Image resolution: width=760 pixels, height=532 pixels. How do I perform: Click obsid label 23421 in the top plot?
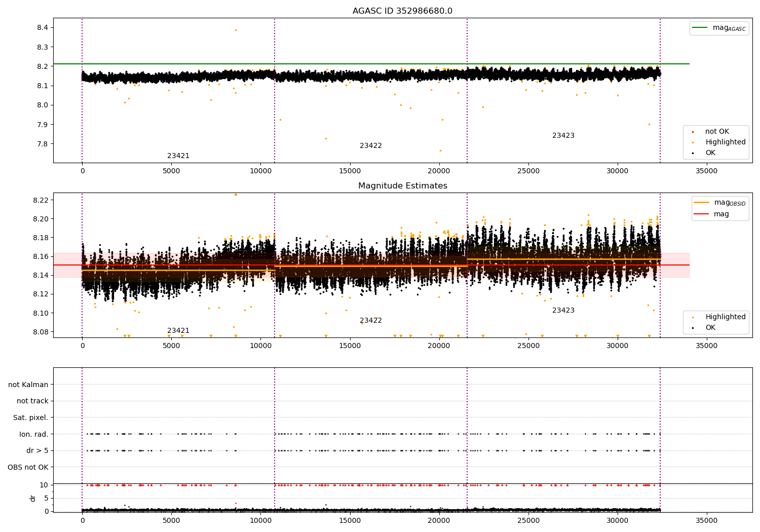tap(178, 156)
